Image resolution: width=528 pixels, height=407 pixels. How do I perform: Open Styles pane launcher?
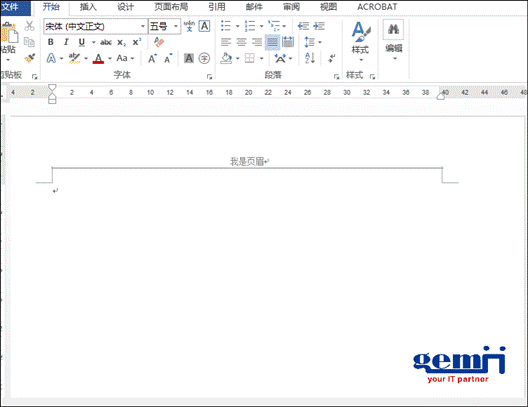click(372, 77)
